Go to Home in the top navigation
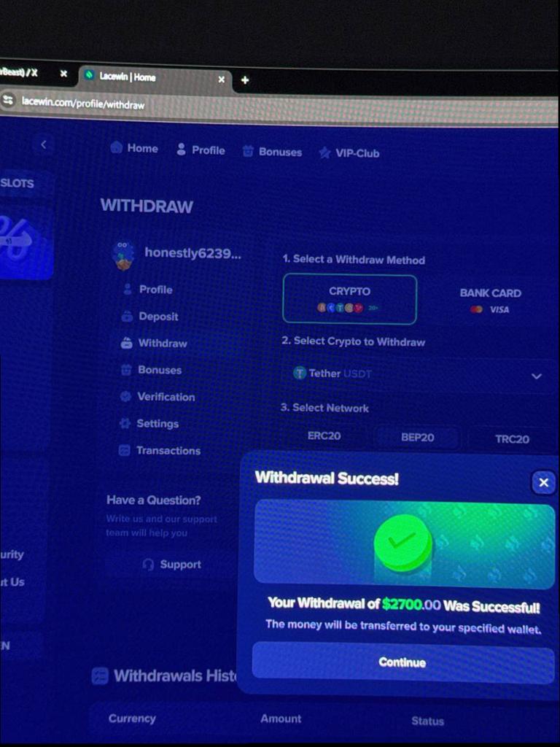The height and width of the screenshot is (747, 560). 134,148
